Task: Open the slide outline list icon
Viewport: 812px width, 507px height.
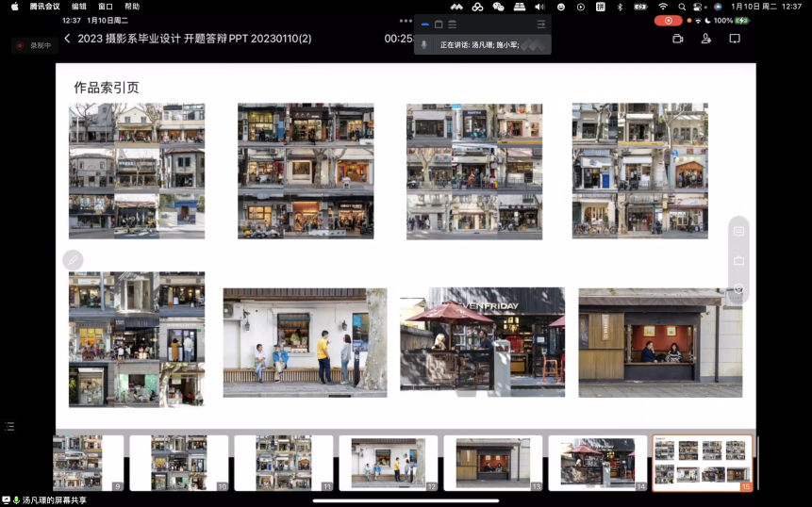Action: (x=9, y=427)
